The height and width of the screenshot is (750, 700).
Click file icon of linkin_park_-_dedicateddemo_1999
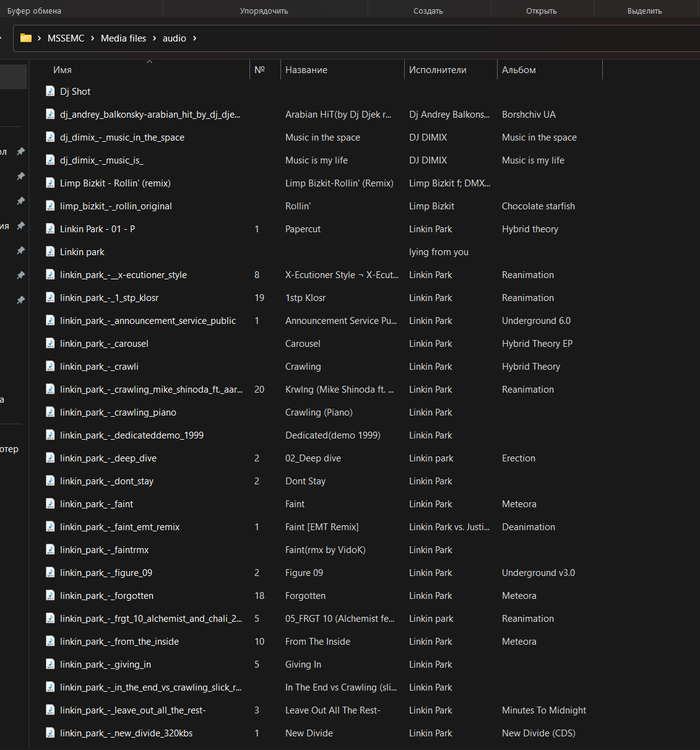(50, 435)
